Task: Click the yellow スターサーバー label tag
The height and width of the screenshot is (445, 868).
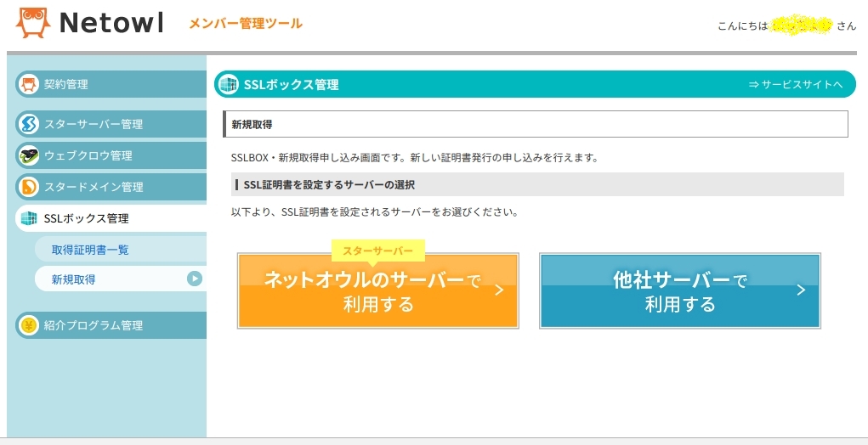Action: click(x=378, y=251)
